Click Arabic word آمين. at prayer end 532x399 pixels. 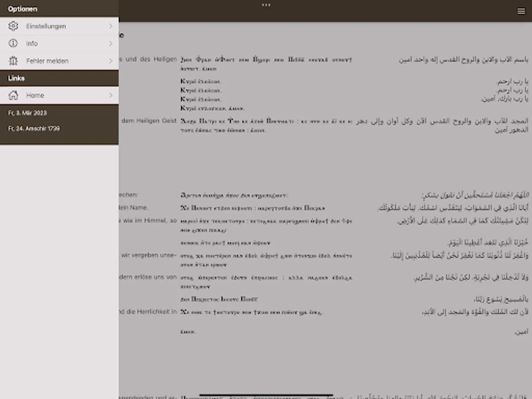[x=522, y=332]
